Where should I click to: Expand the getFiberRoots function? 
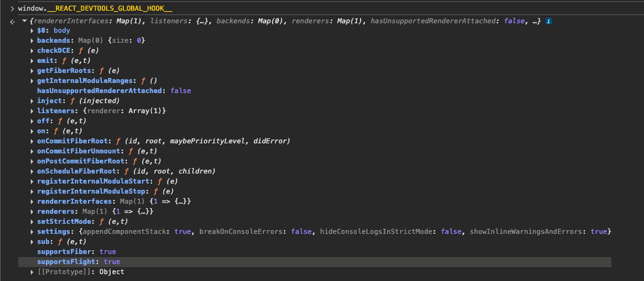point(32,70)
